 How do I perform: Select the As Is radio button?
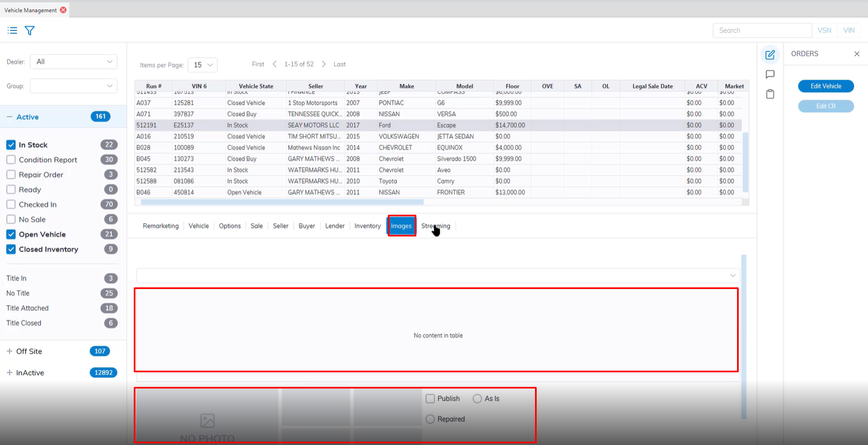pyautogui.click(x=477, y=399)
